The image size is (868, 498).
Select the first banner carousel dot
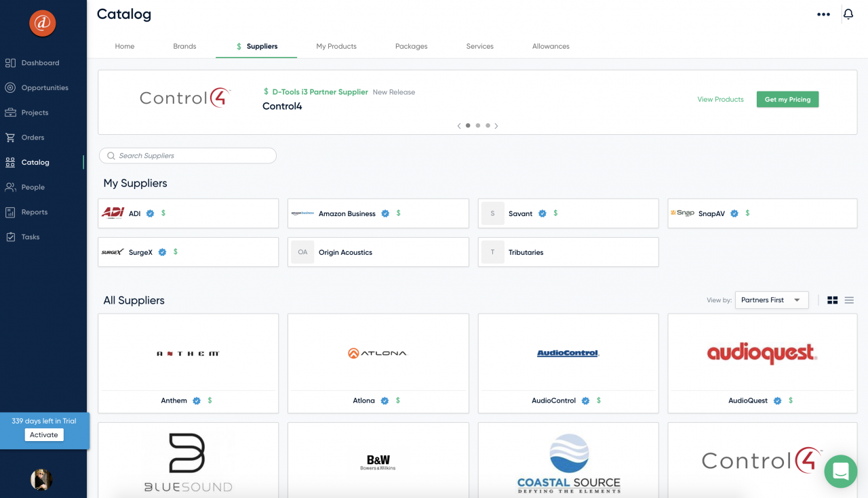point(468,125)
